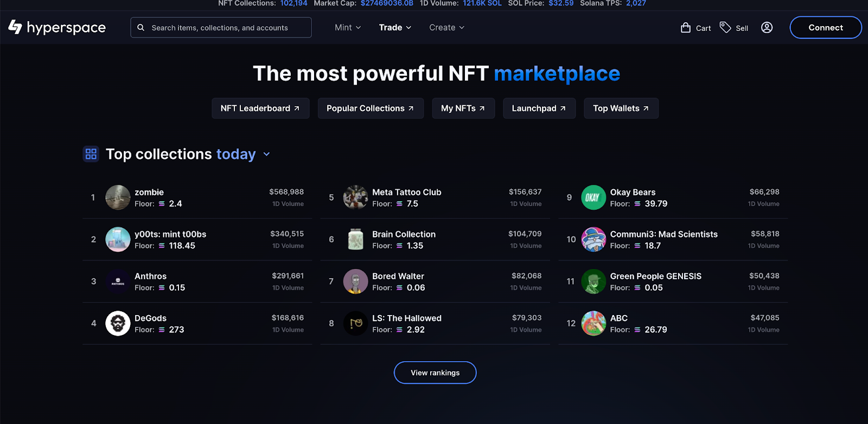Expand the Create dropdown menu
Viewport: 868px width, 424px height.
446,28
